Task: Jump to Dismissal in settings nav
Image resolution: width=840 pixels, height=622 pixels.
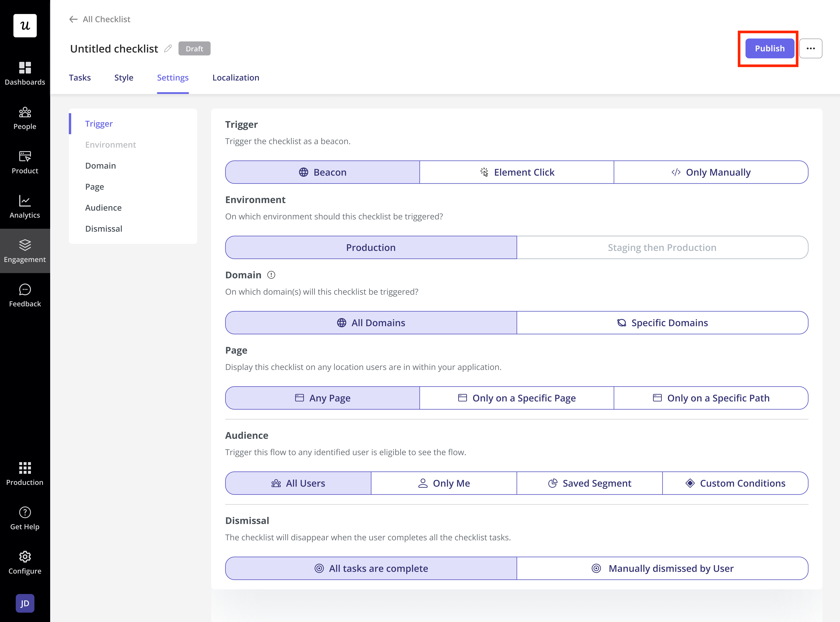Action: (104, 229)
